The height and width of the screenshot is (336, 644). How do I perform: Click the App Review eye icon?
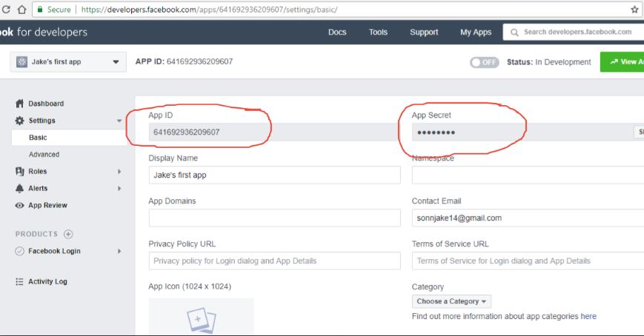point(19,205)
